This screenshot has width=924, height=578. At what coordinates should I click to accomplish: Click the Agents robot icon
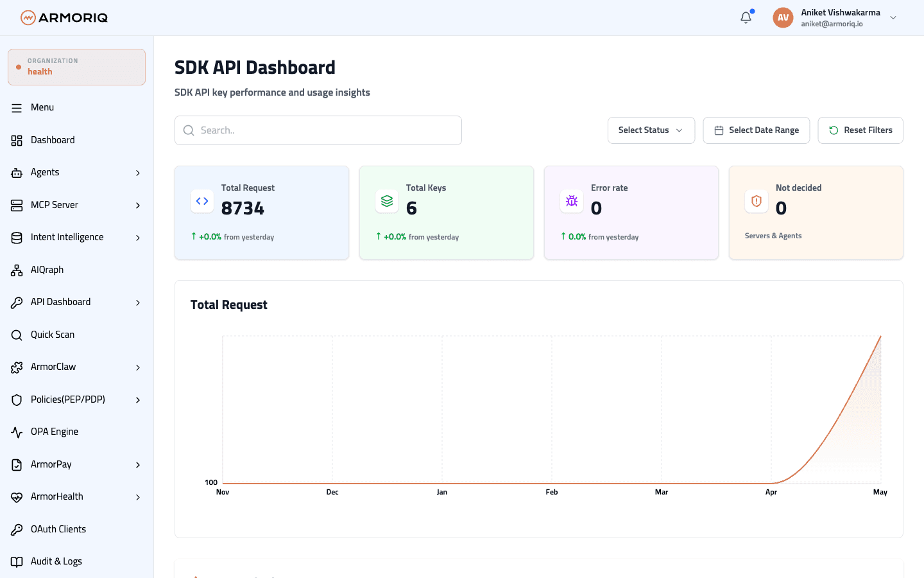17,173
